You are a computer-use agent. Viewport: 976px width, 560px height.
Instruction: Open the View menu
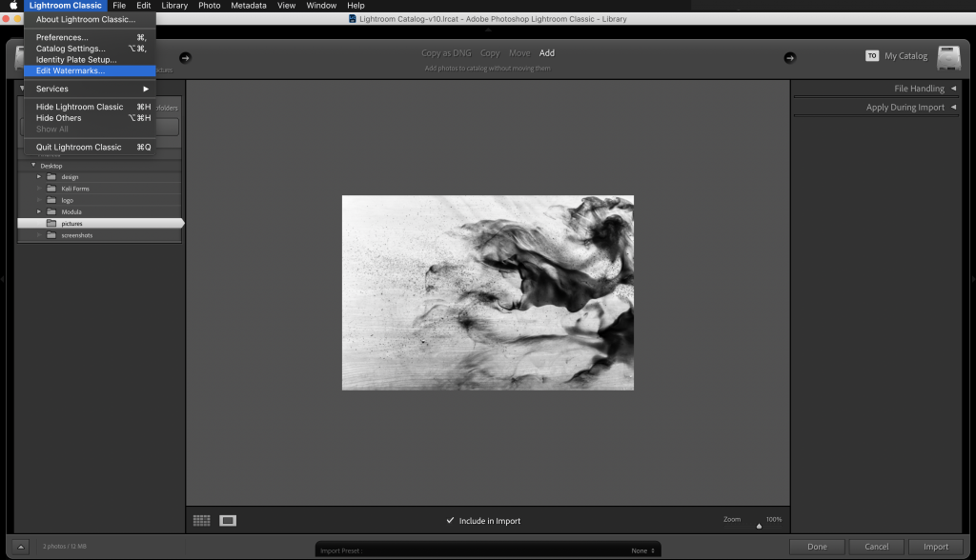[286, 5]
